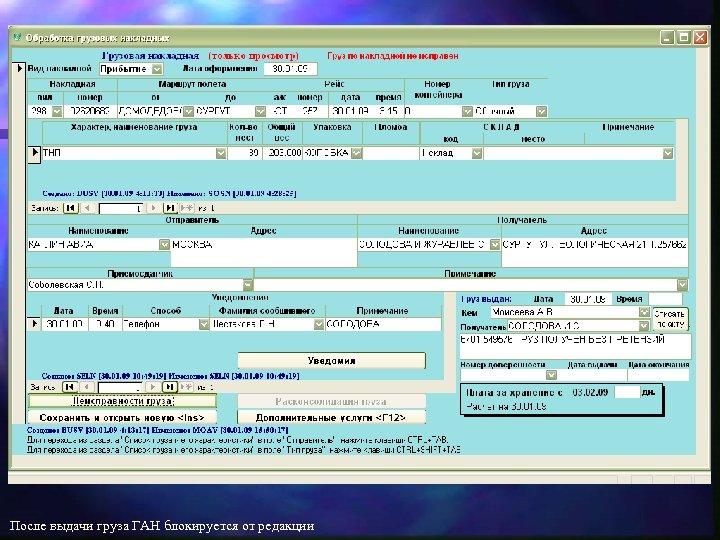This screenshot has height=540, width=720.
Task: Click Дополнительные услуги <F12> button
Action: click(x=331, y=418)
